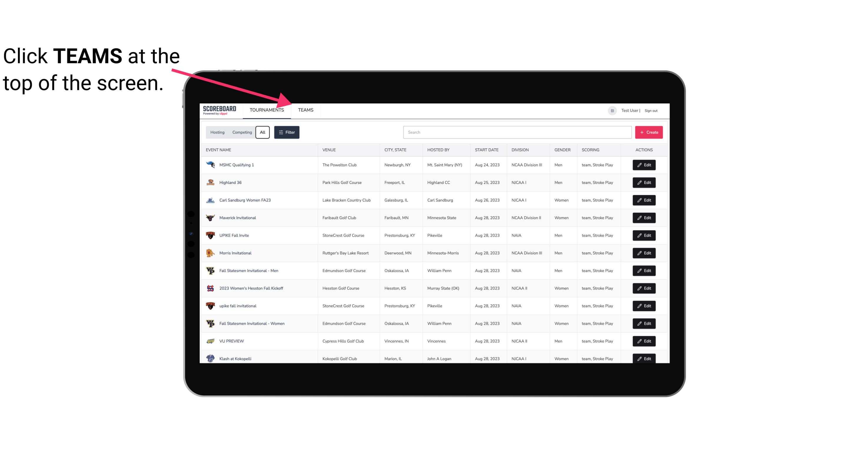Viewport: 868px width, 467px height.
Task: Click the settings gear icon top right
Action: pyautogui.click(x=612, y=110)
